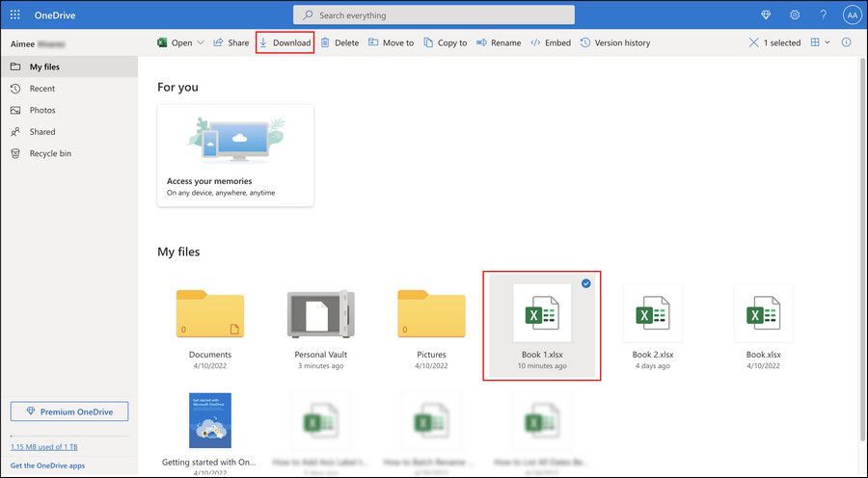Open Version history
Image resolution: width=868 pixels, height=478 pixels.
615,42
